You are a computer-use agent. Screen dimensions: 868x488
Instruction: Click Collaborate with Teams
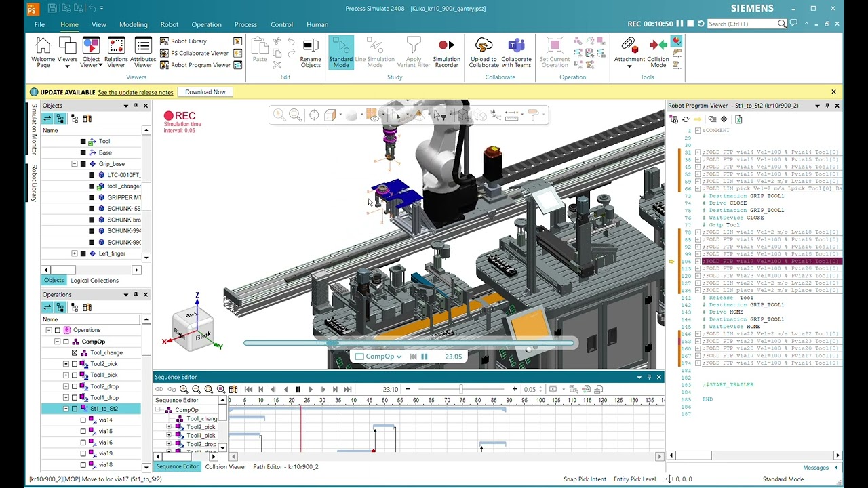pyautogui.click(x=516, y=52)
